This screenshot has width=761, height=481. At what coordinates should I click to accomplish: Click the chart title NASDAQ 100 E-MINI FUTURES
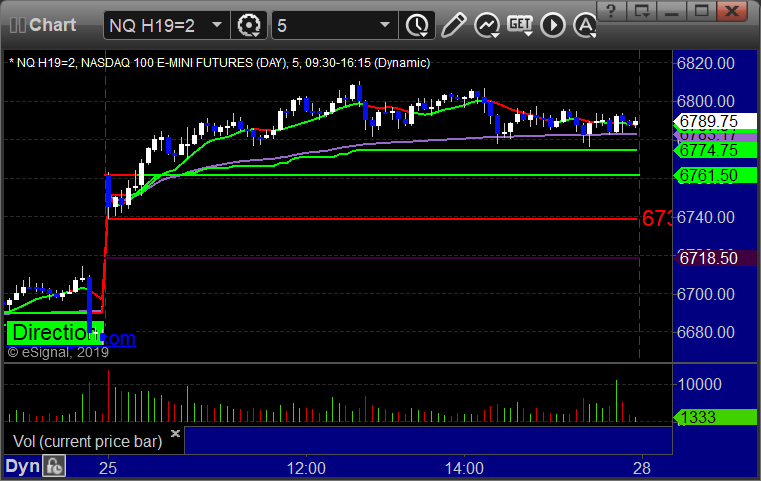point(166,63)
